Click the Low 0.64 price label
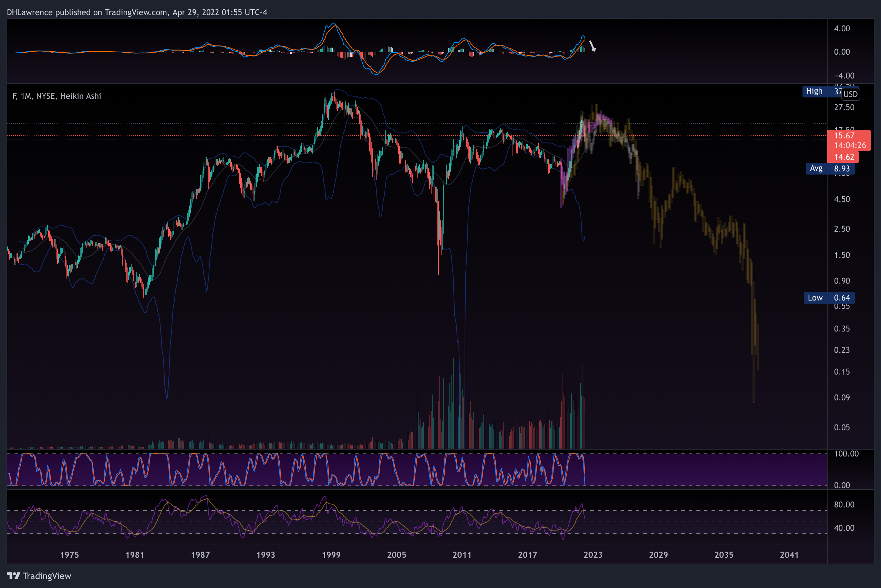The image size is (881, 588). [829, 298]
